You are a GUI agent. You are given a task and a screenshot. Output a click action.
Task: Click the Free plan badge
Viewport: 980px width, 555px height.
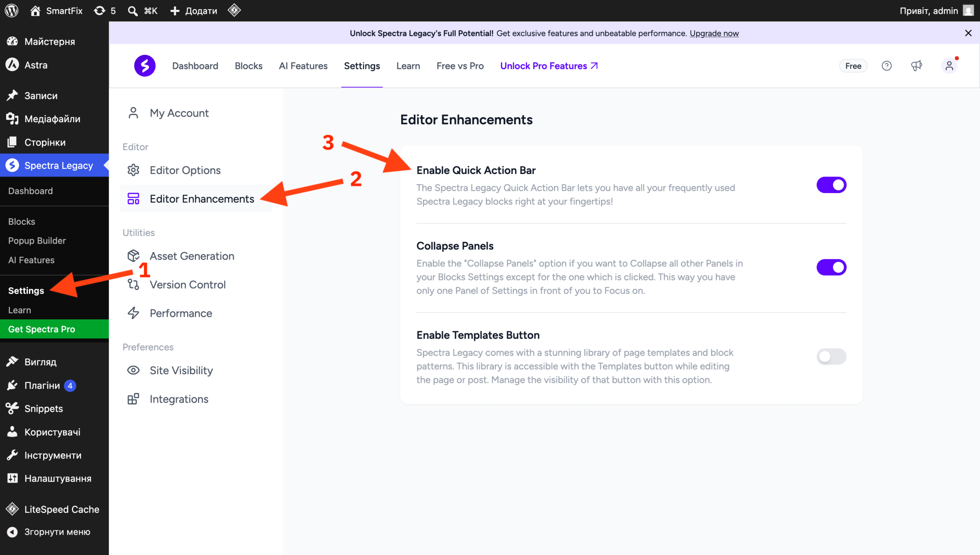pyautogui.click(x=853, y=66)
